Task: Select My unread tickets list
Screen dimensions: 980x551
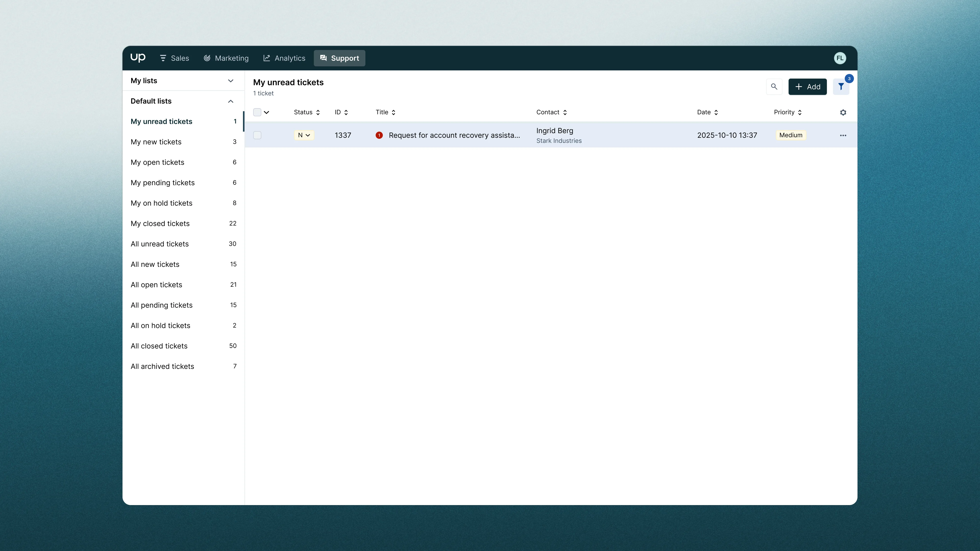Action: point(183,122)
